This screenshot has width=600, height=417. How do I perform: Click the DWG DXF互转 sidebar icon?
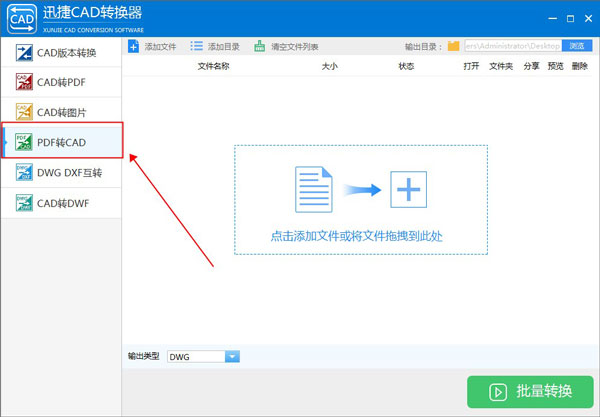coord(24,172)
